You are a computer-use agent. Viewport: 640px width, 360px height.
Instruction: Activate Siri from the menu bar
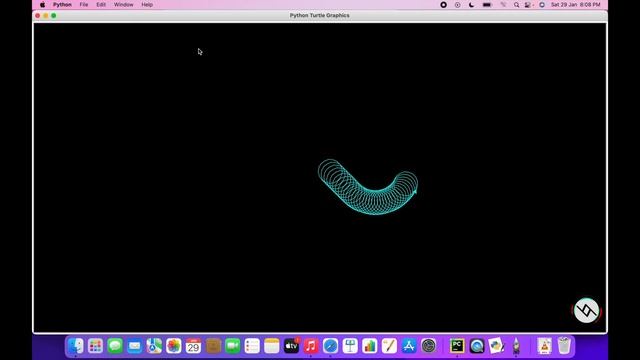542,5
